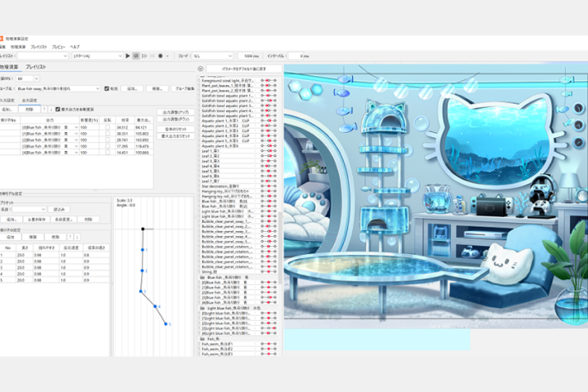Click the 出力調整 (アップ) button

tap(176, 112)
